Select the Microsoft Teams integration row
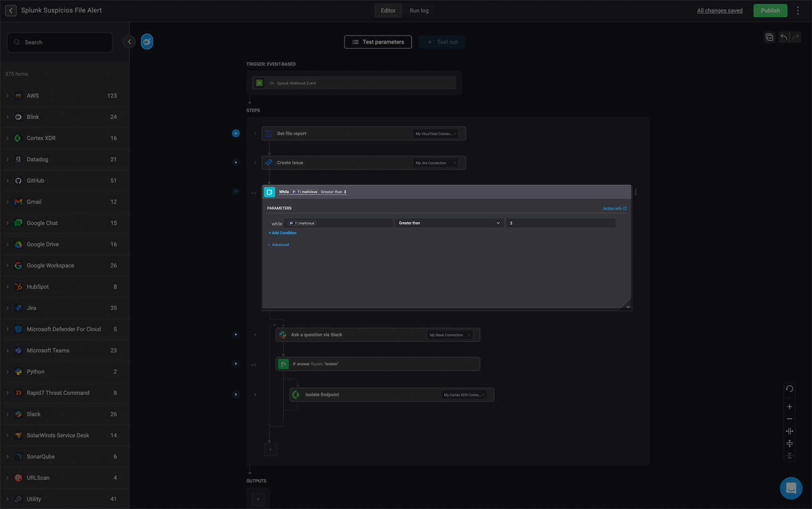 pos(65,350)
